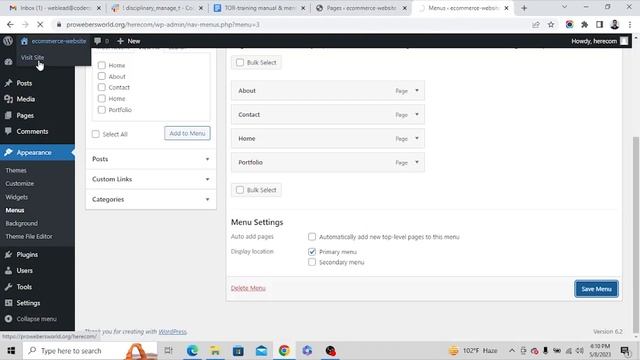The height and width of the screenshot is (360, 640).
Task: Check the Portfolio page checkbox
Action: point(102,110)
